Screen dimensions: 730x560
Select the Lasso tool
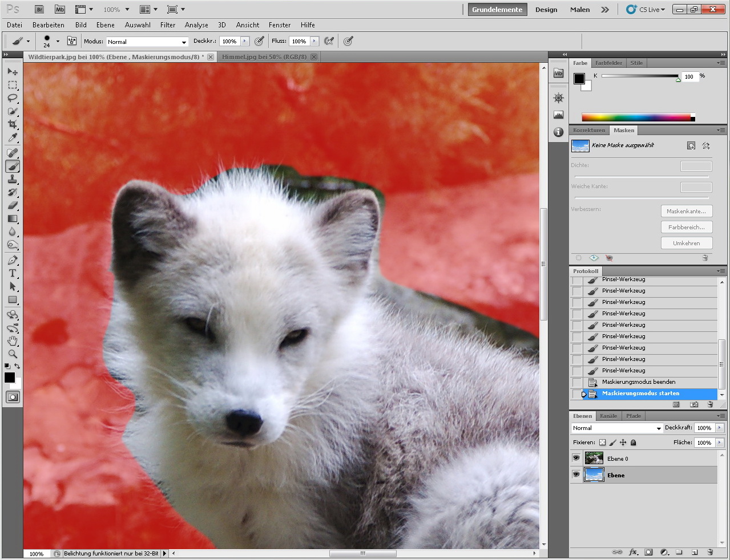13,98
